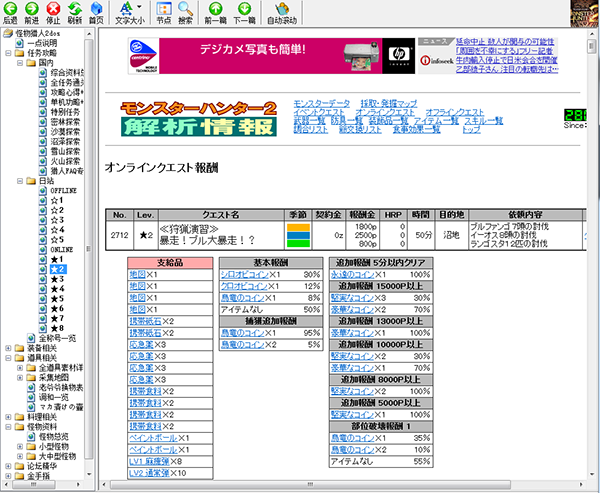Click the トップ link
Viewport: 600px width, 493px height.
click(x=471, y=129)
